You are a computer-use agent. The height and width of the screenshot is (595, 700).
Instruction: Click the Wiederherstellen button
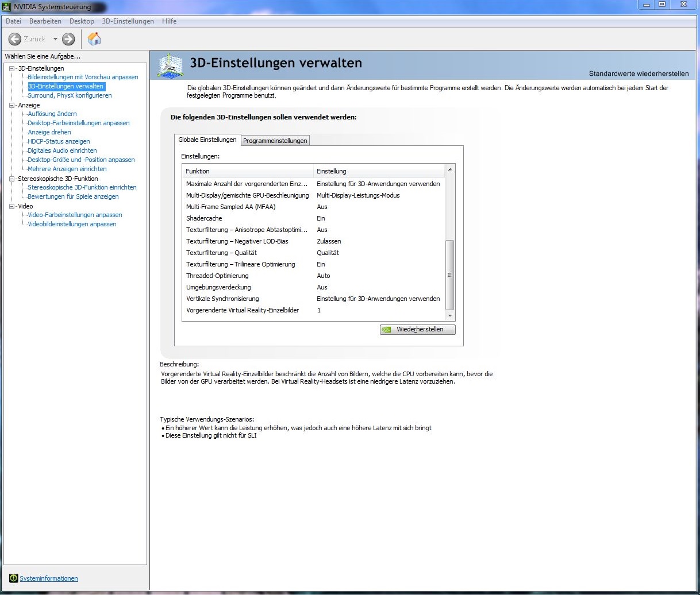418,330
